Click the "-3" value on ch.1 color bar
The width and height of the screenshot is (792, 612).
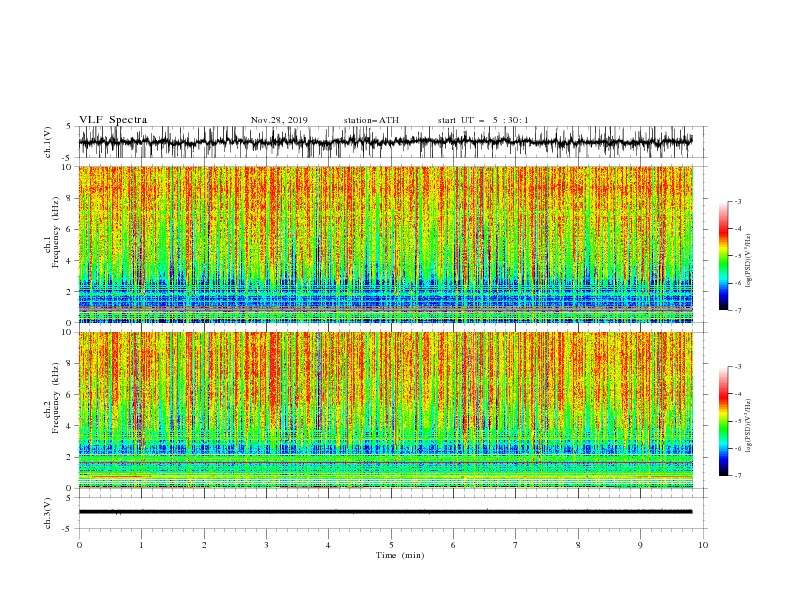tap(737, 201)
